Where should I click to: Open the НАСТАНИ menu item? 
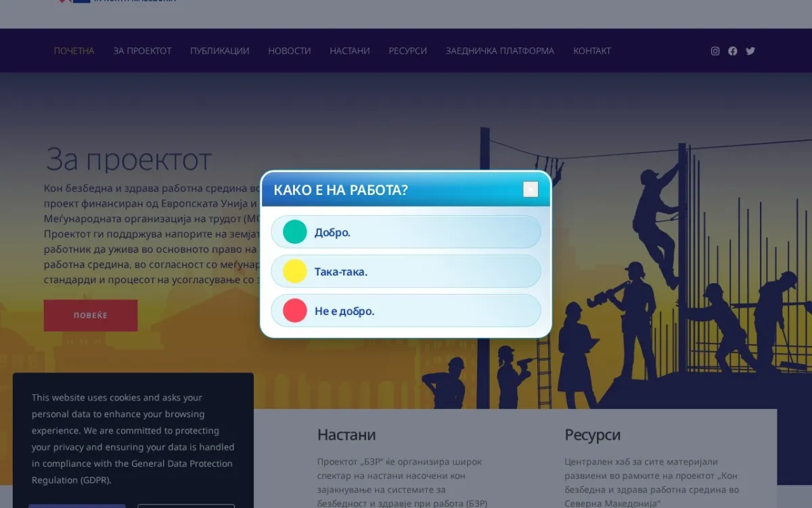350,51
